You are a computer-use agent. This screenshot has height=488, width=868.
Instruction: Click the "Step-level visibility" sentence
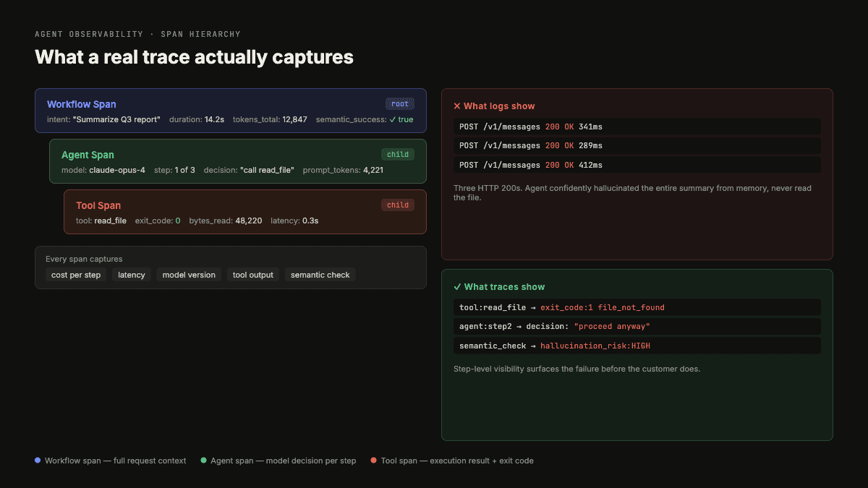click(x=577, y=369)
